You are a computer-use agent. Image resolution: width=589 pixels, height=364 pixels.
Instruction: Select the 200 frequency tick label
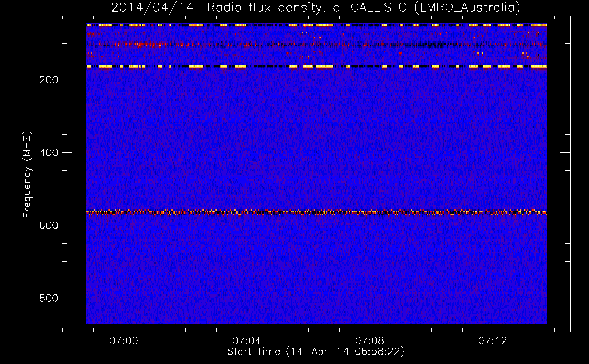coord(49,80)
